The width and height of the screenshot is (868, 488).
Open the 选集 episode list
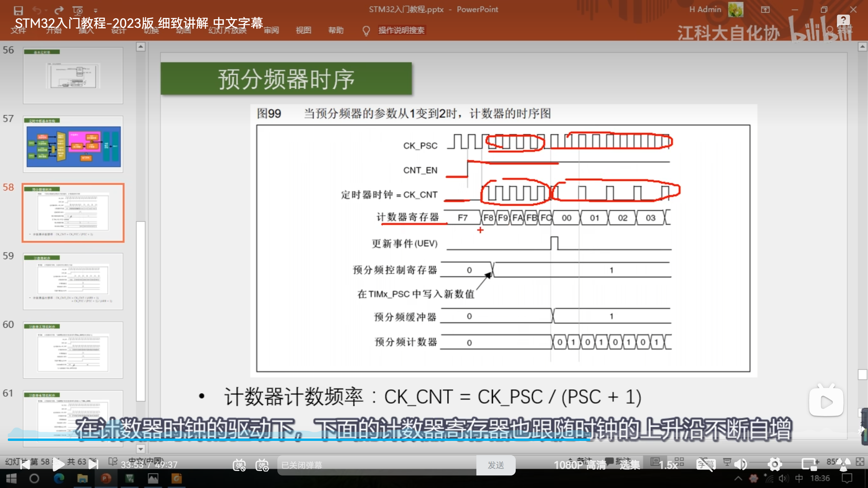tap(630, 465)
